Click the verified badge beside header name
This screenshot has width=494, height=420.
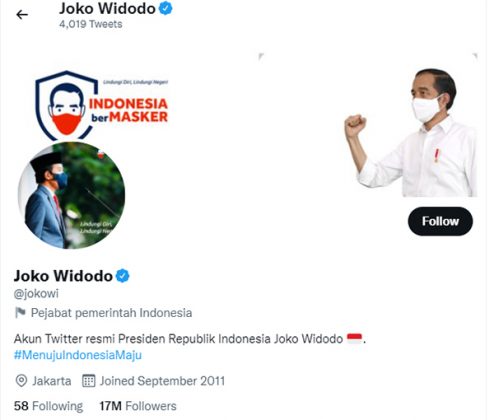tap(166, 8)
